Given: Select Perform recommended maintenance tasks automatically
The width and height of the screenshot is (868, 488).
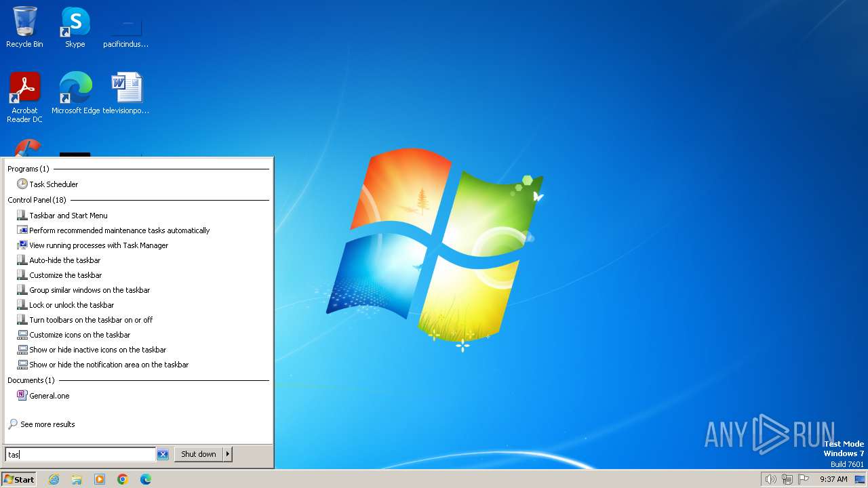Looking at the screenshot, I should click(119, 230).
